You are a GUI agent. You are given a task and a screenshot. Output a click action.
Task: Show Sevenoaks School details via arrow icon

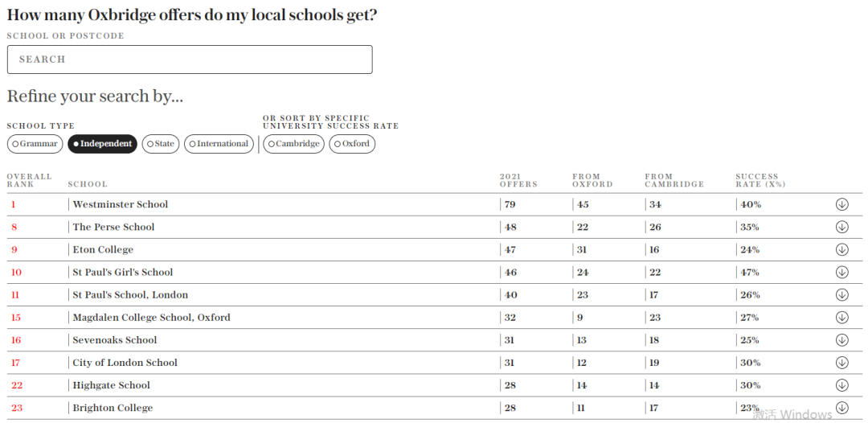click(x=841, y=340)
